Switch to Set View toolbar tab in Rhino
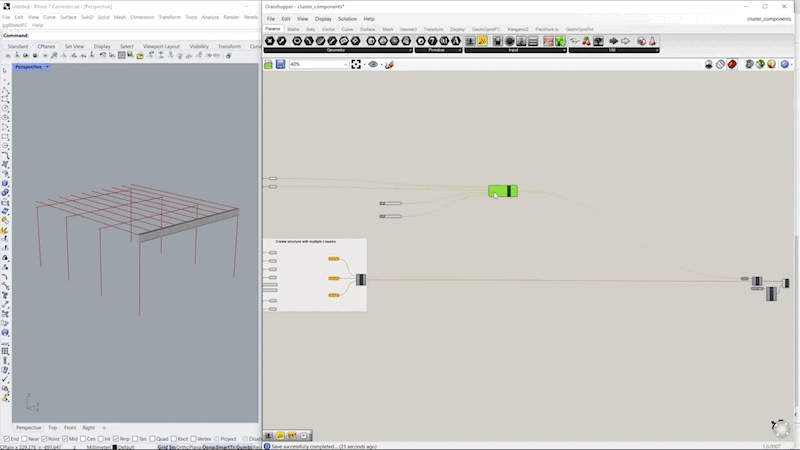This screenshot has height=450, width=800. tap(74, 46)
